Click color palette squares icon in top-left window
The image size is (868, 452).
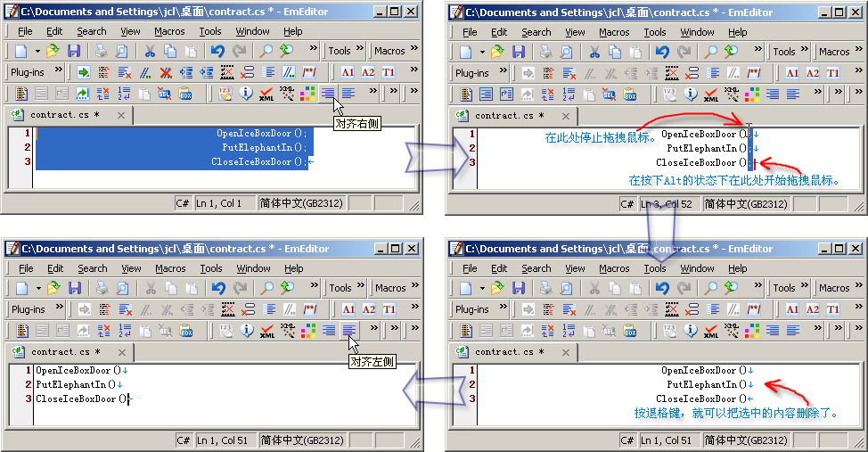307,94
